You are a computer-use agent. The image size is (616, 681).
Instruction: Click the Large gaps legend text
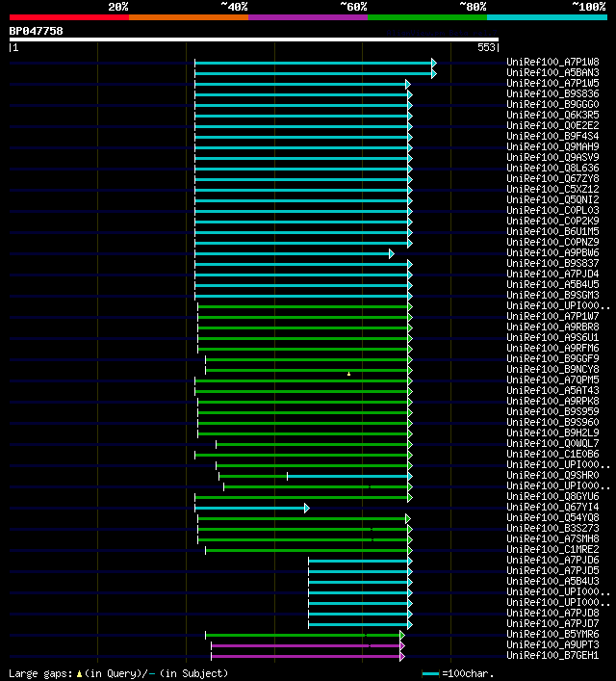(118, 673)
